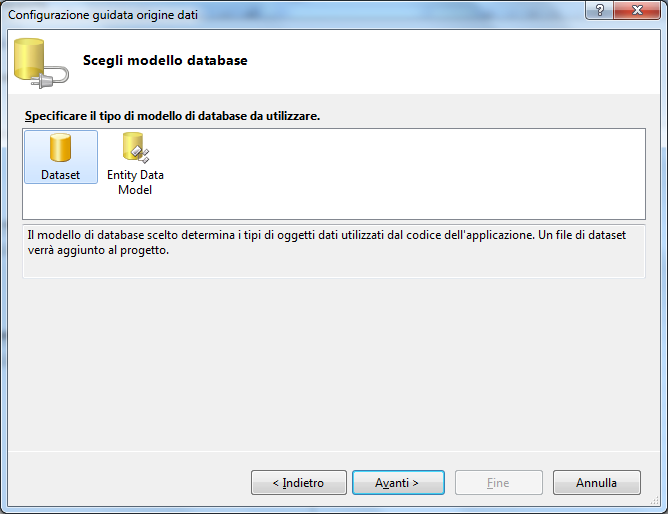Click the resize grip in the dialog corner
The width and height of the screenshot is (668, 514).
[x=655, y=501]
